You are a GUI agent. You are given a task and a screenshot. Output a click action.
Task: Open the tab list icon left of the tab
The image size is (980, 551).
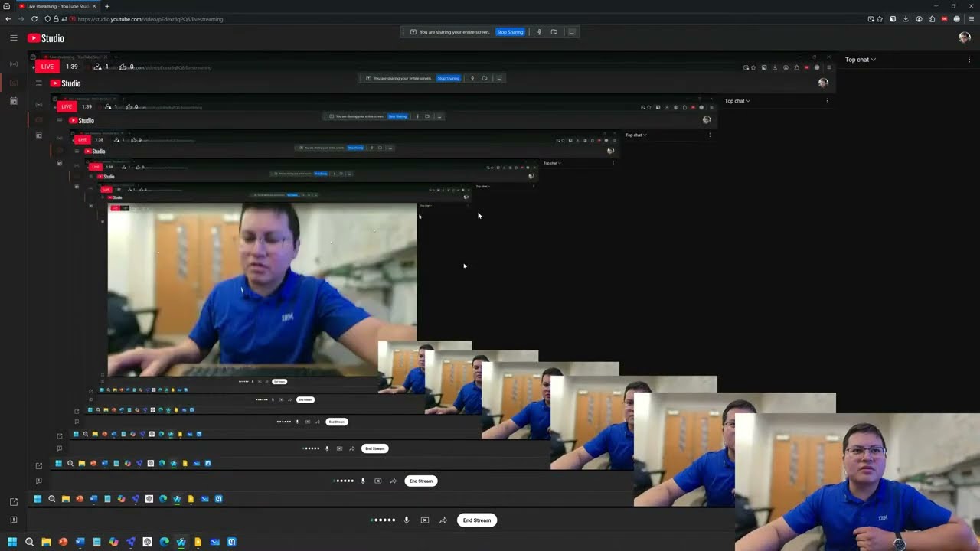click(x=8, y=6)
